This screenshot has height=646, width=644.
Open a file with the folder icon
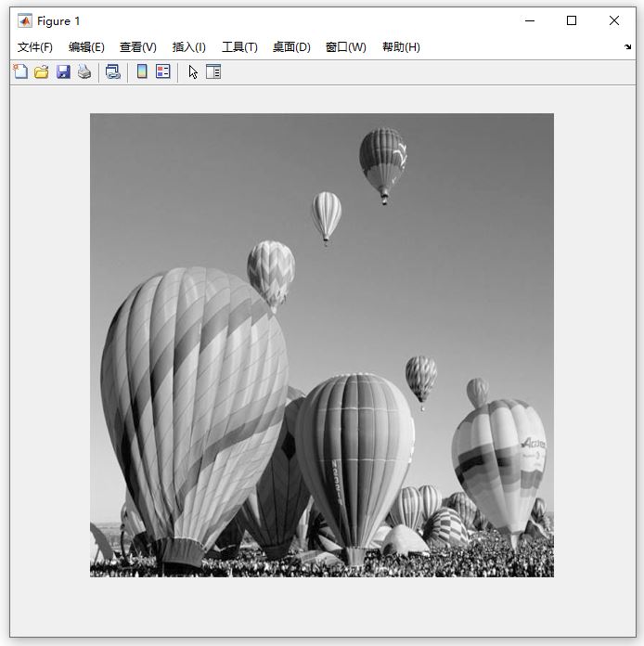[41, 71]
